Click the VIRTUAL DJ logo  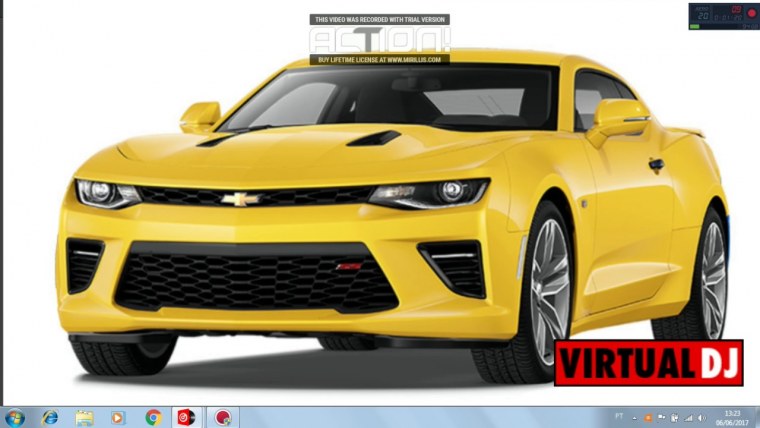coord(648,362)
